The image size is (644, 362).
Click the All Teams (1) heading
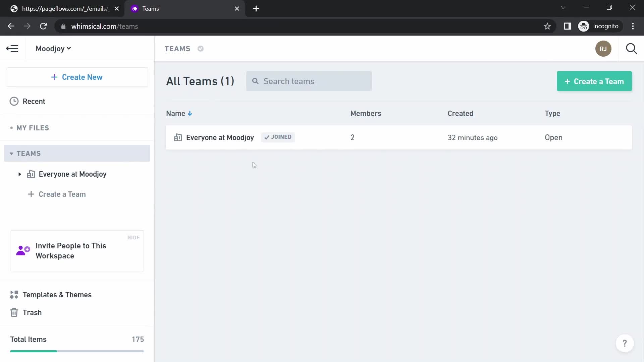coord(200,81)
